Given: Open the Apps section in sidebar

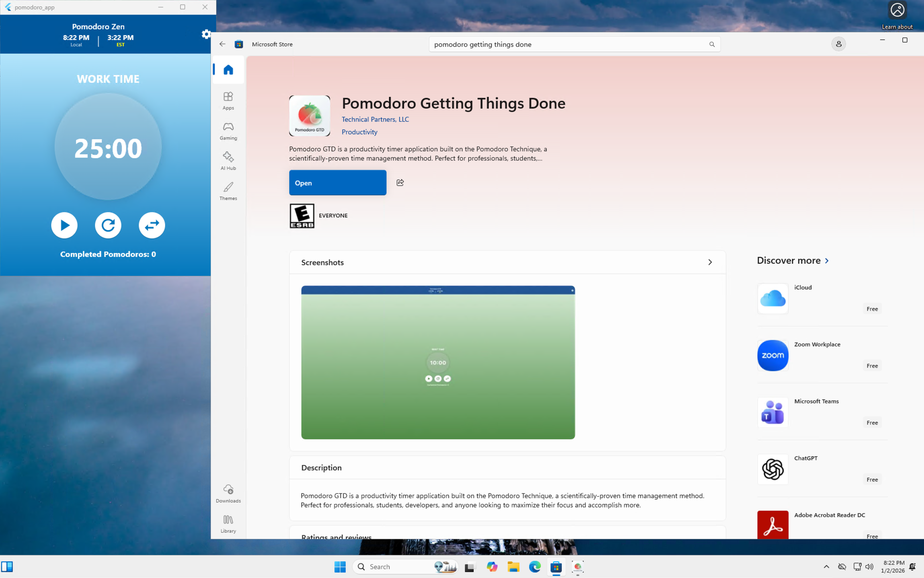Looking at the screenshot, I should click(228, 101).
